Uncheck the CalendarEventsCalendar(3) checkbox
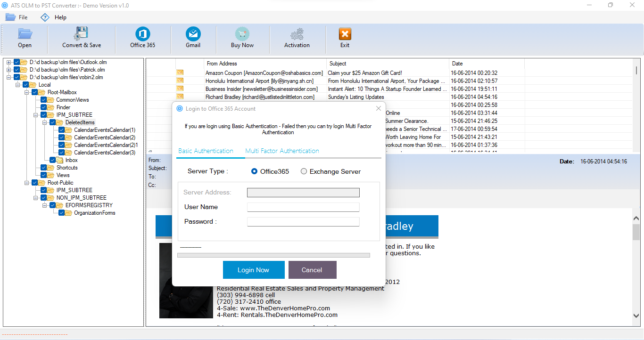 (x=62, y=153)
